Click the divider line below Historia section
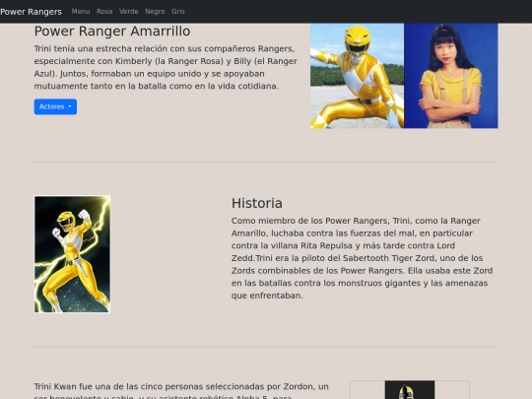532x399 pixels. [266, 347]
